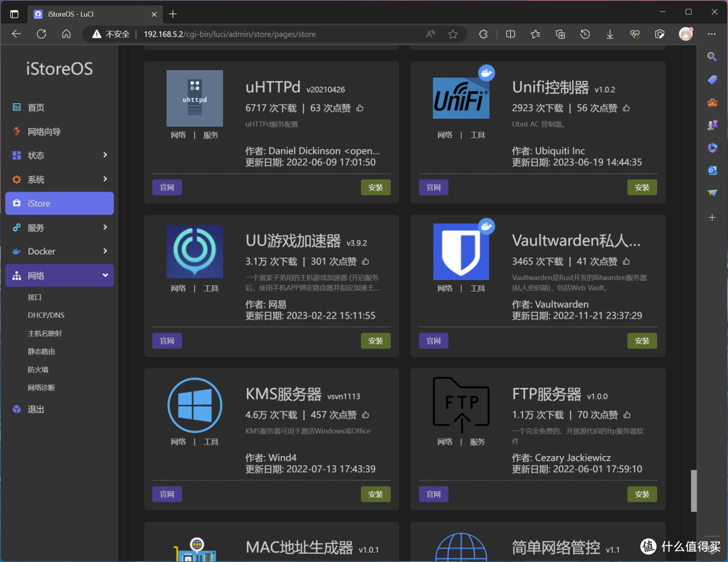Image resolution: width=728 pixels, height=562 pixels.
Task: Click the 系统 gear icon
Action: 17,179
